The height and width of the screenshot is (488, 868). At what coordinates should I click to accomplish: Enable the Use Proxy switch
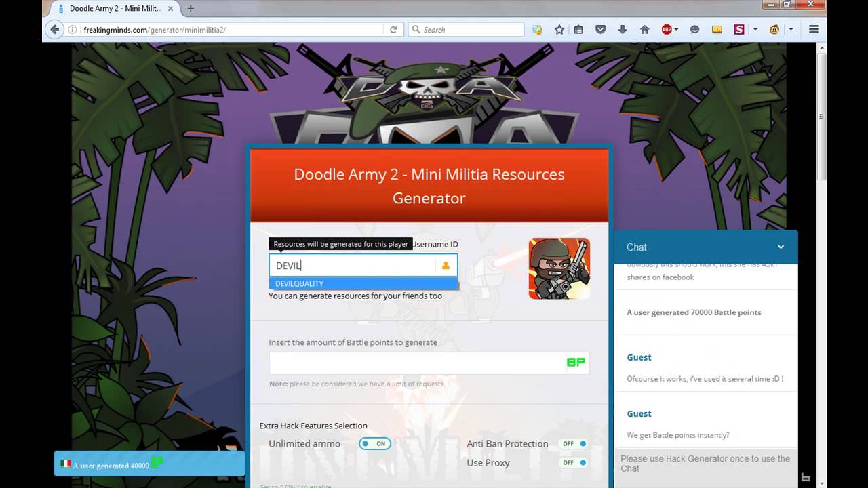click(574, 463)
